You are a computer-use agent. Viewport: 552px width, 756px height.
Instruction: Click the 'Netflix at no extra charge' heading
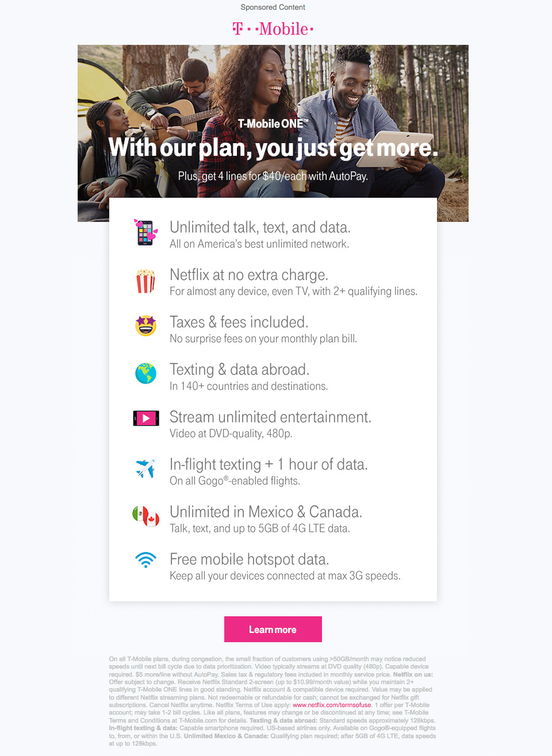[249, 275]
